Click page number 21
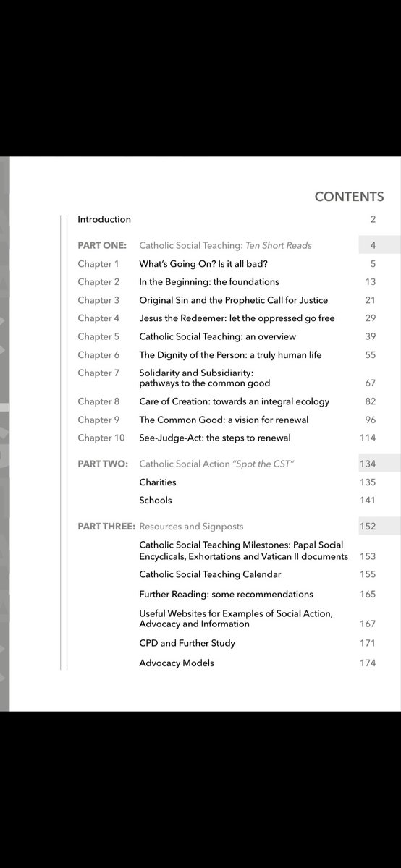Image resolution: width=401 pixels, height=868 pixels. point(371,300)
